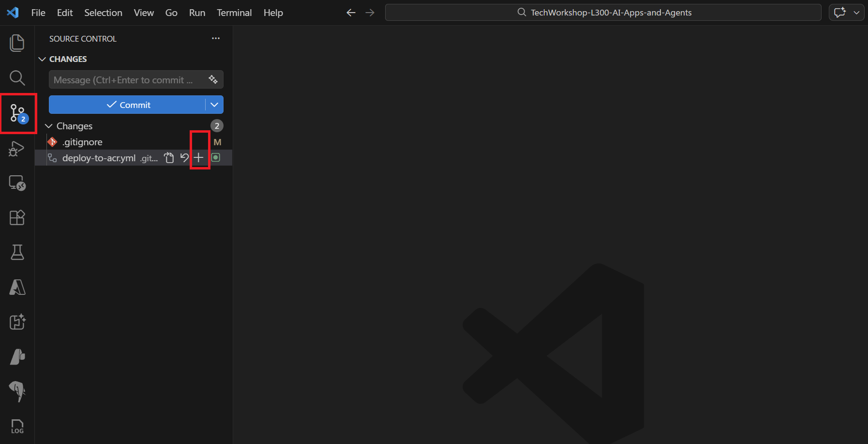Navigate forward with right arrow
Screen dimensions: 868x444
click(370, 13)
